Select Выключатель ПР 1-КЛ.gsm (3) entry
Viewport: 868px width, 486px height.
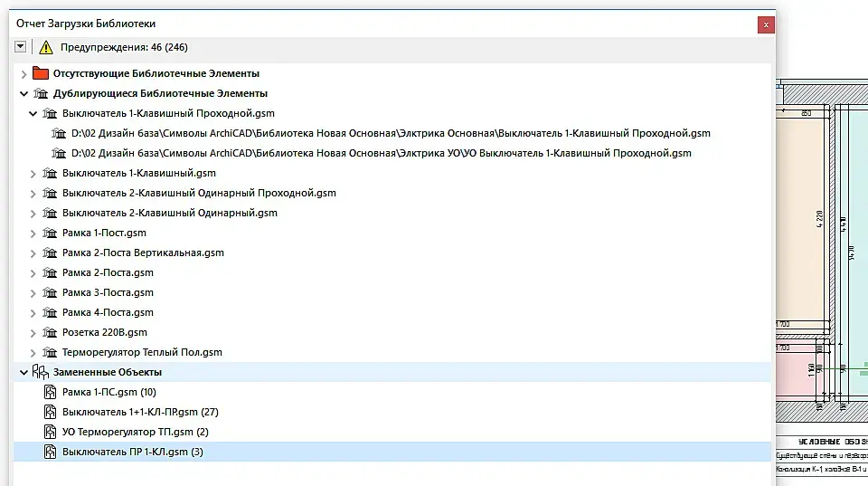coord(133,453)
